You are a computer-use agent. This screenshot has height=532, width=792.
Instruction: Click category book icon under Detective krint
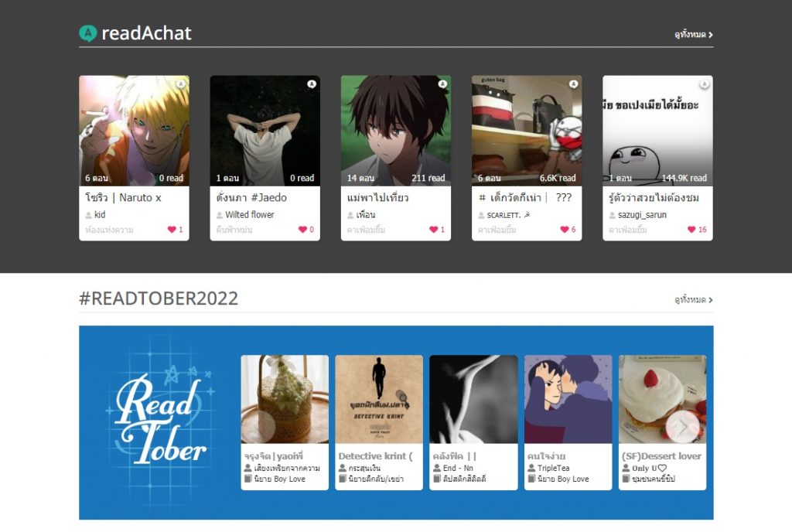click(x=343, y=479)
